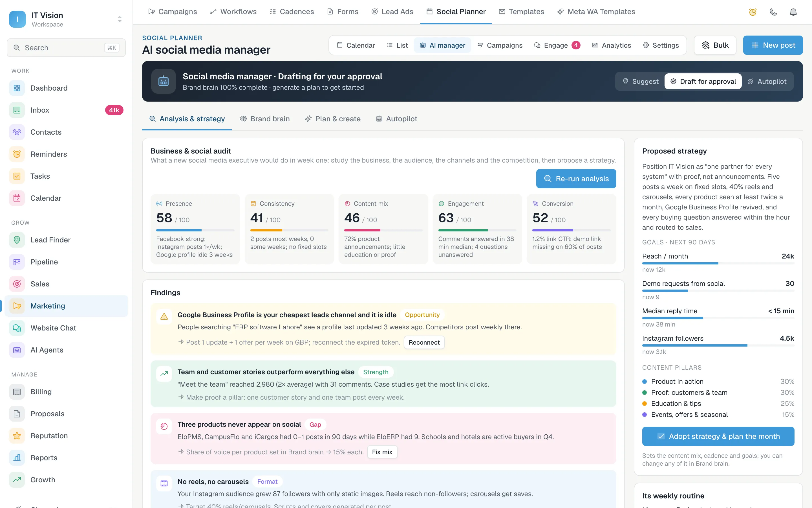Click the Contacts people icon in sidebar
Image resolution: width=812 pixels, height=508 pixels.
pos(17,132)
